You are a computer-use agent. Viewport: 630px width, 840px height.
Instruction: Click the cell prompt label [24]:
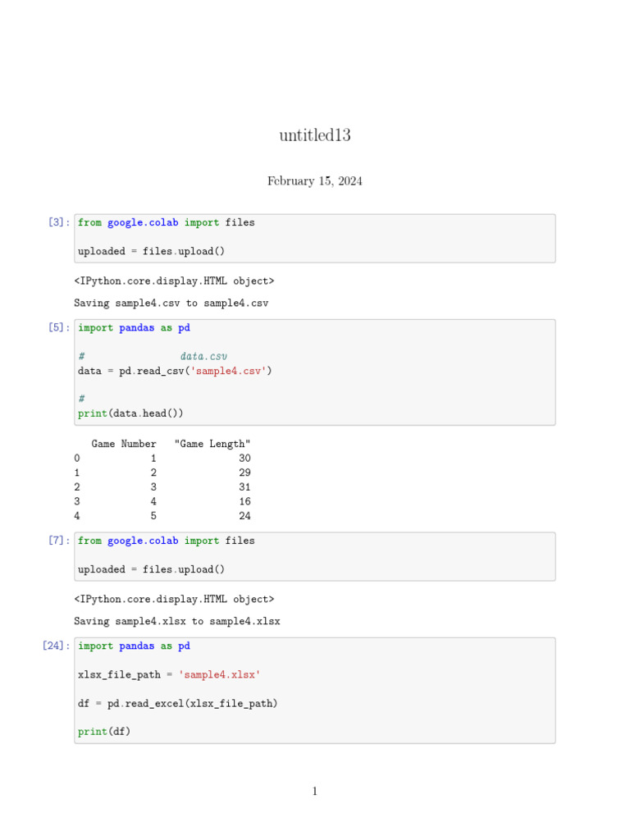[57, 646]
